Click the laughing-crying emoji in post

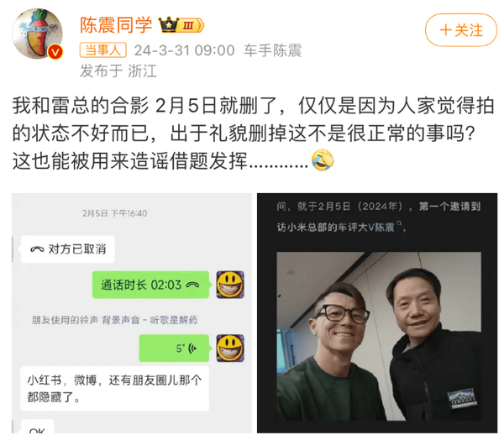point(323,160)
